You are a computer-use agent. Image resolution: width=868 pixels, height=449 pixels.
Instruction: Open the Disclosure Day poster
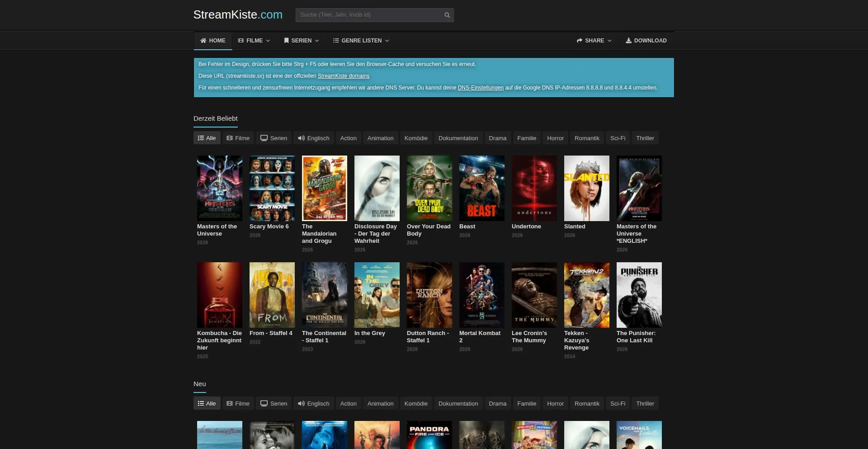click(x=377, y=189)
